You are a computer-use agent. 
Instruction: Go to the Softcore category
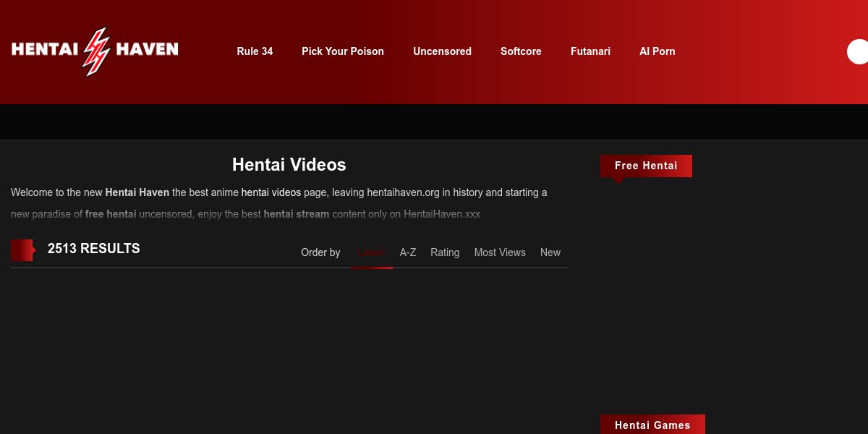coord(521,51)
